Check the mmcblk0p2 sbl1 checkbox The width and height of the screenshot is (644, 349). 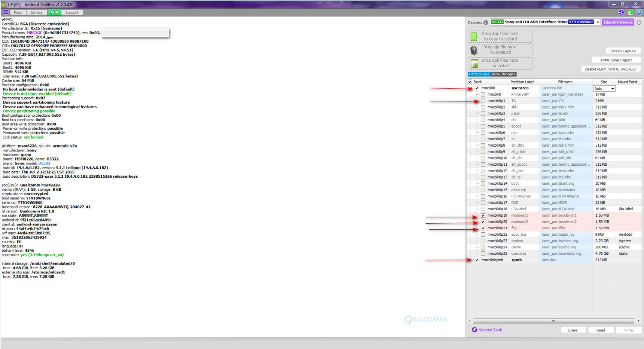point(483,107)
